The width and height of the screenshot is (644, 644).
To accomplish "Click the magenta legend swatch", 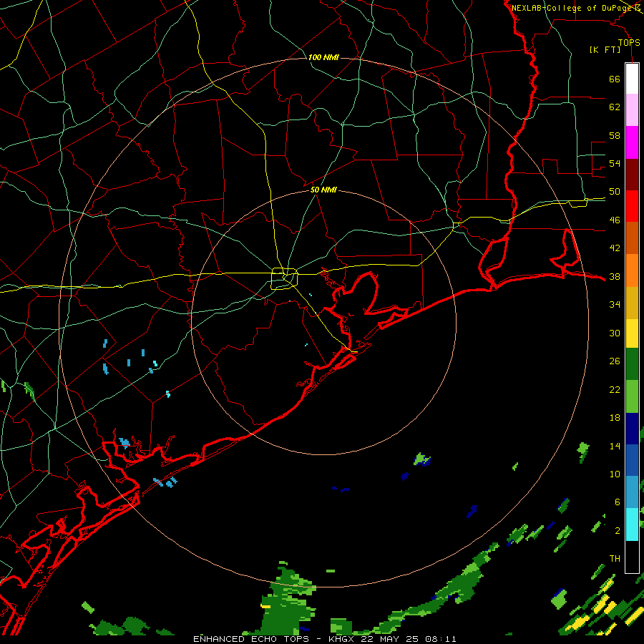I will pos(632,142).
